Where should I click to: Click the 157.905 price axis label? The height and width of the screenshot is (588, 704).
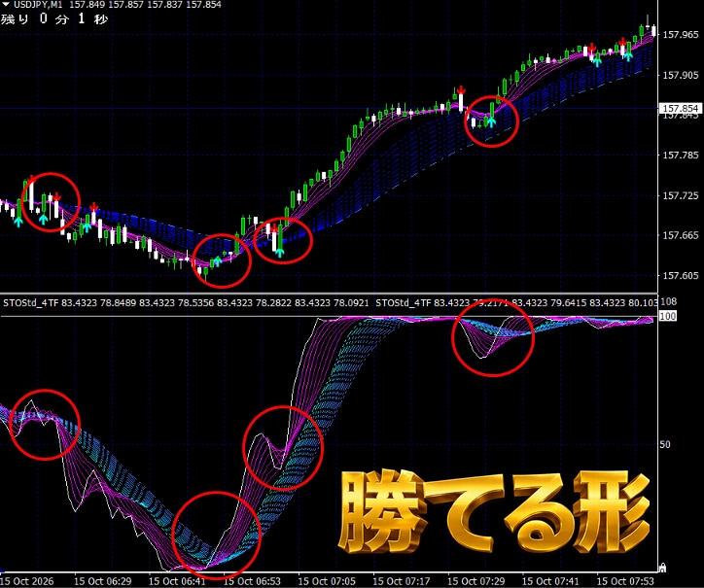(x=681, y=75)
